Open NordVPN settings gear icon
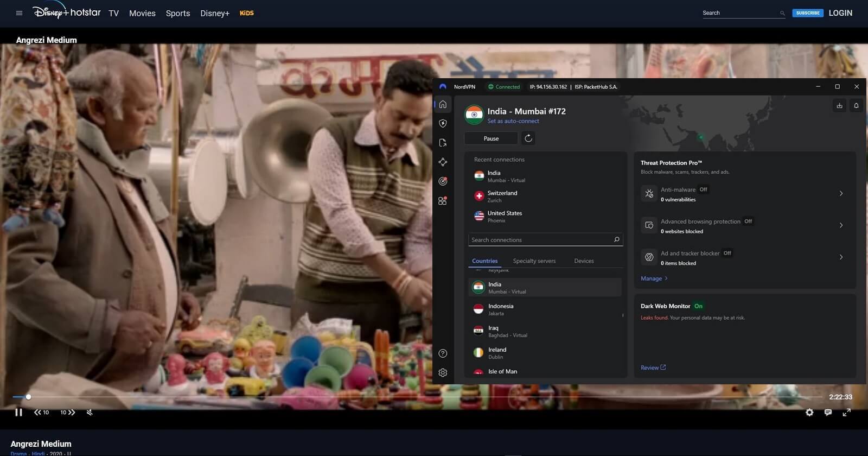The height and width of the screenshot is (456, 868). (x=443, y=373)
